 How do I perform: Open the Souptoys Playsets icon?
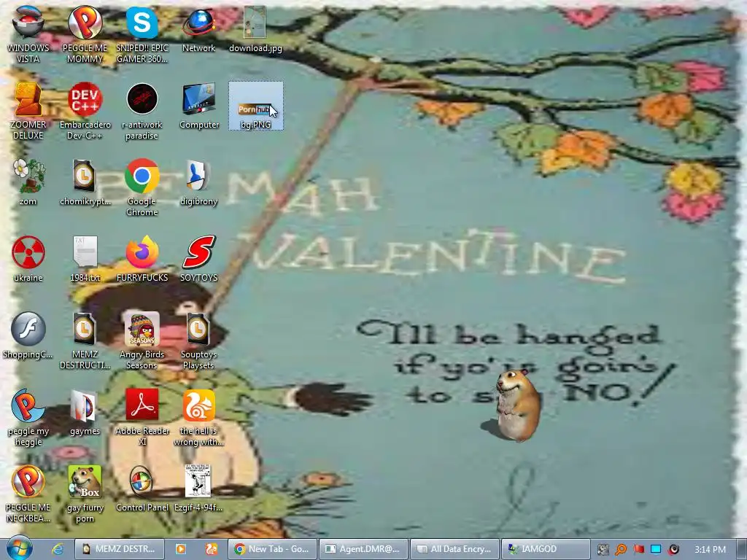click(198, 341)
